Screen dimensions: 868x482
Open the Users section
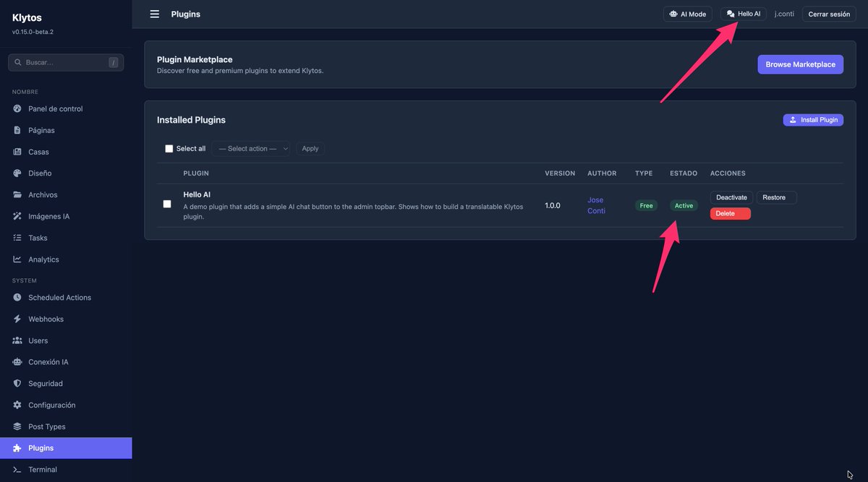coord(66,340)
